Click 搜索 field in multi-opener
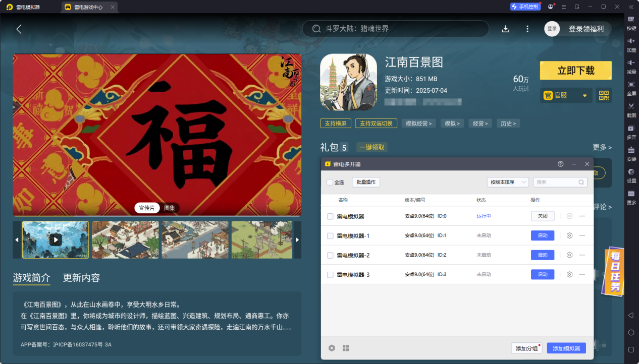The width and height of the screenshot is (639, 364). 560,182
